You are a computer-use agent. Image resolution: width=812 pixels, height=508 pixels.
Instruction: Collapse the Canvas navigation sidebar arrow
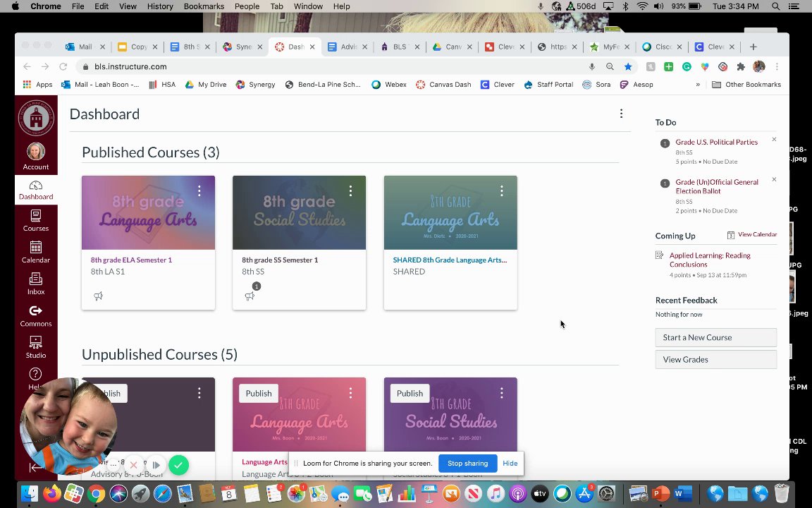pos(35,468)
